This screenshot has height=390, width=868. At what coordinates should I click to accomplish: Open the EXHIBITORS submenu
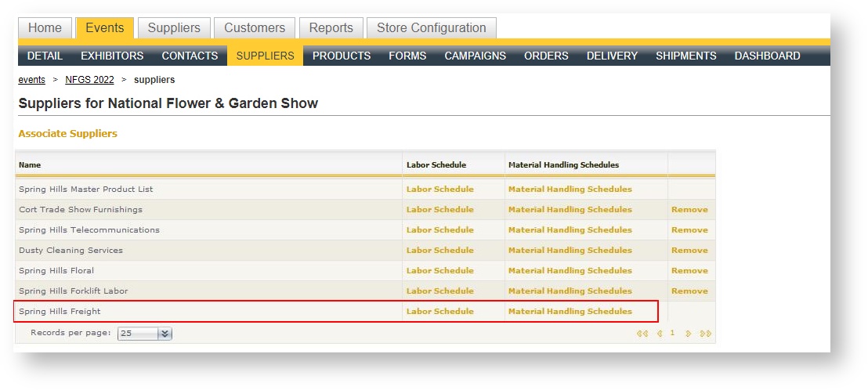(x=112, y=56)
